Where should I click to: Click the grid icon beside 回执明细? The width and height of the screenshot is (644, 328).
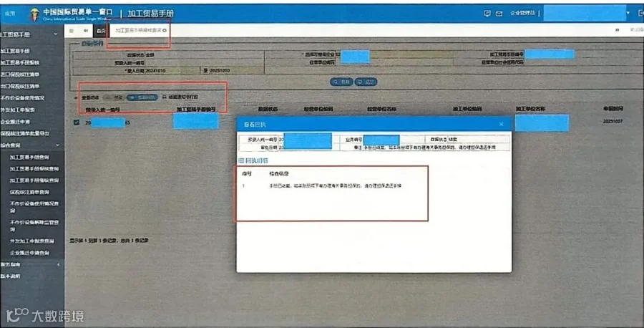(x=241, y=160)
